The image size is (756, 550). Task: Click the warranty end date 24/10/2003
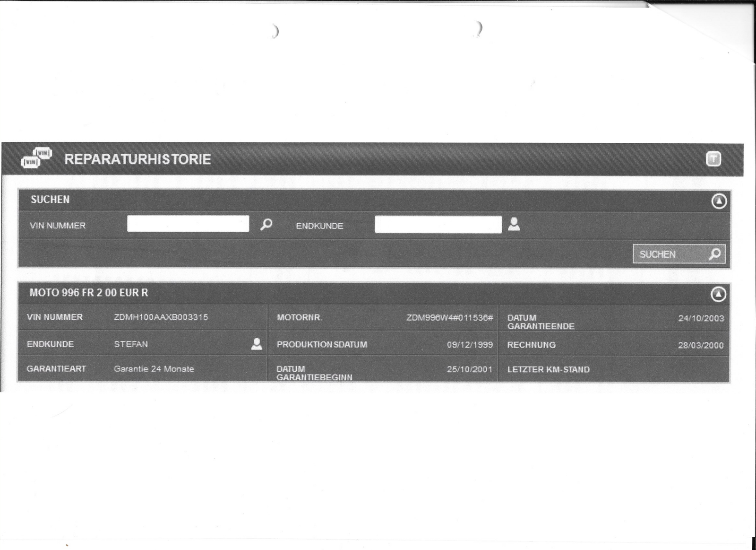[701, 318]
